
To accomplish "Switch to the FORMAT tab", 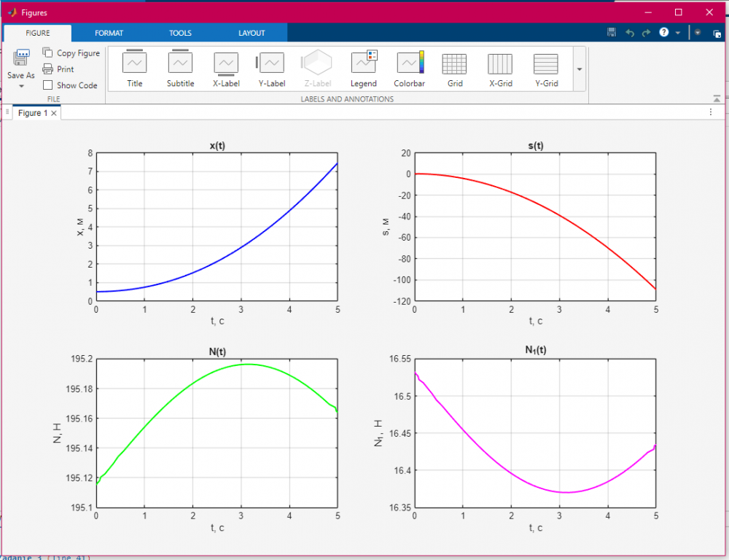I will coord(109,33).
